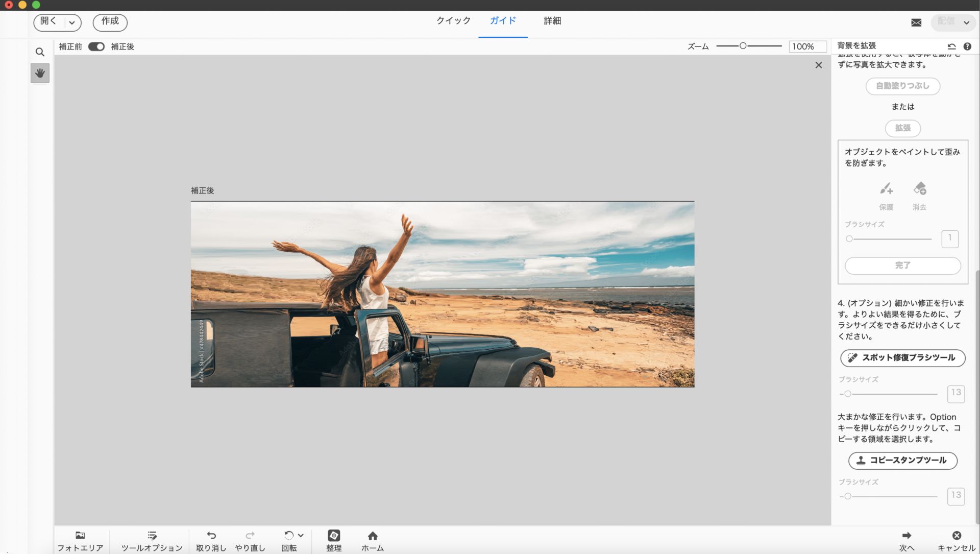Viewport: 980px width, 554px height.
Task: Open フォトエリア from the bottom bar
Action: (80, 540)
